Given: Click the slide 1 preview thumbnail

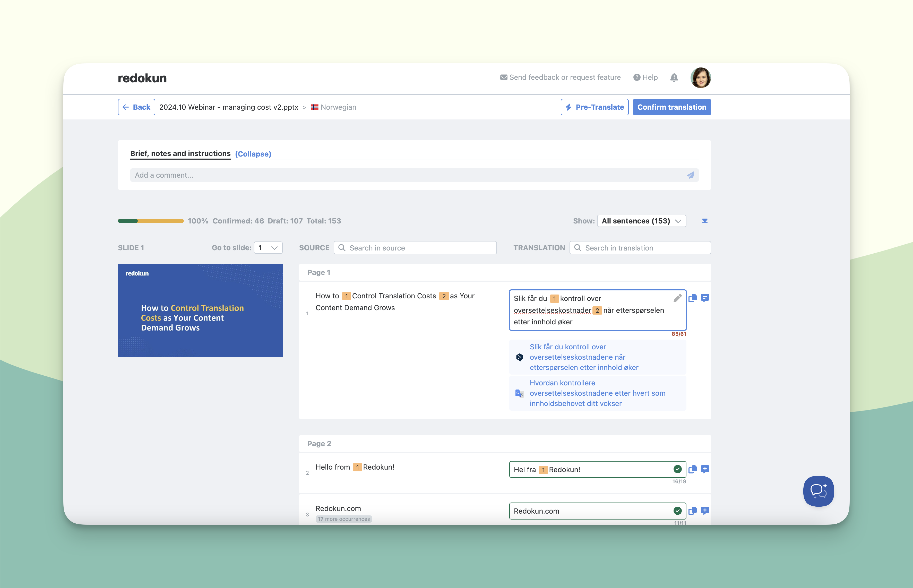Looking at the screenshot, I should coord(200,310).
